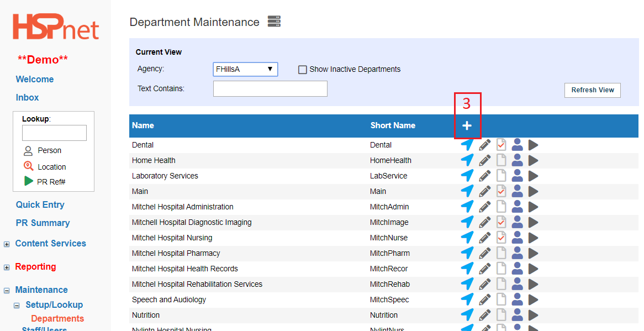Viewport: 644px width, 331px height.
Task: Click the Location magnifier lookup icon
Action: (x=28, y=166)
